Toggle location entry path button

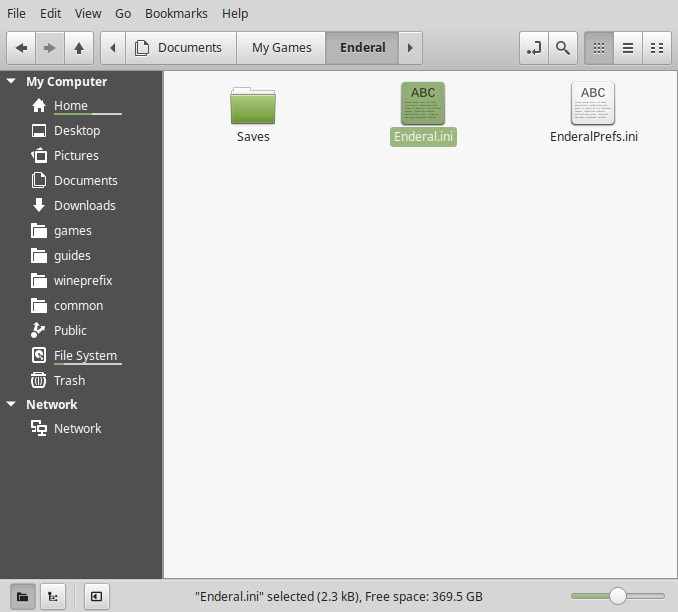[534, 48]
